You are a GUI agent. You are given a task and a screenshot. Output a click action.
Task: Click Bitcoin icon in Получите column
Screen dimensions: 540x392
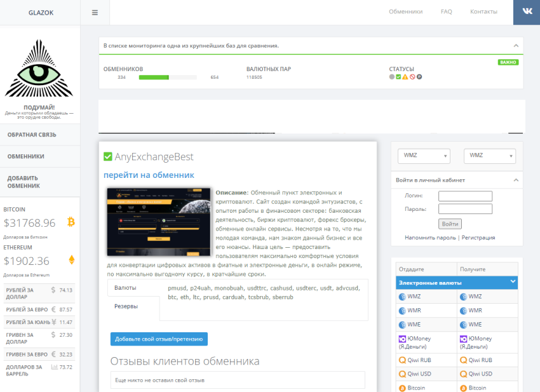(463, 388)
